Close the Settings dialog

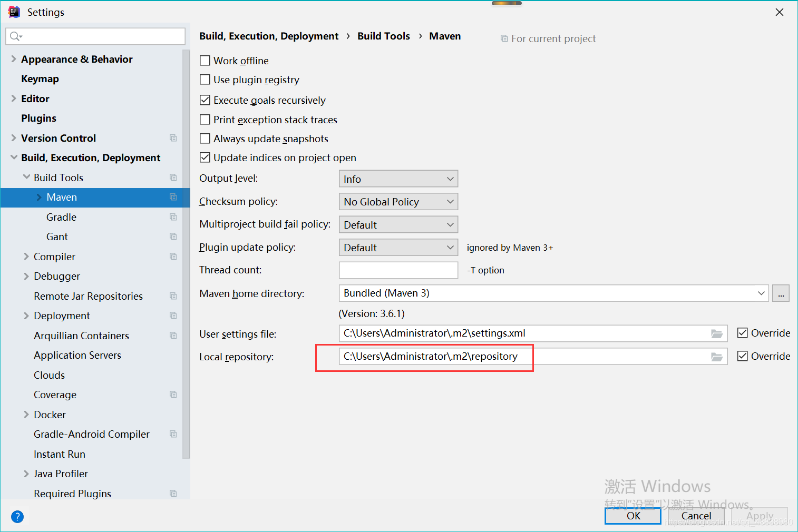[780, 12]
